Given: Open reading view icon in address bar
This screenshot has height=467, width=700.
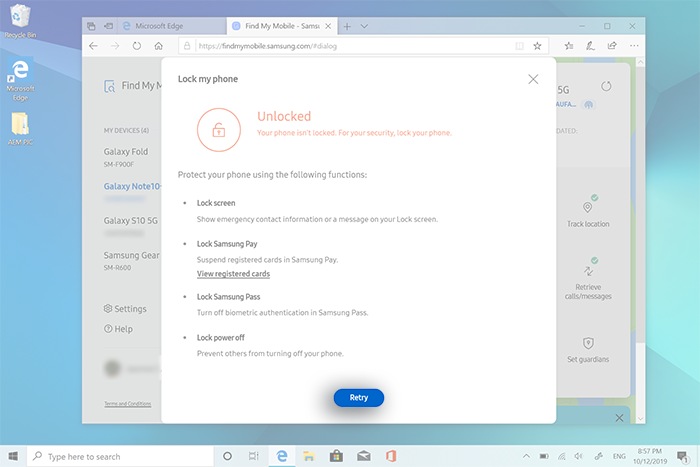Looking at the screenshot, I should [x=519, y=46].
